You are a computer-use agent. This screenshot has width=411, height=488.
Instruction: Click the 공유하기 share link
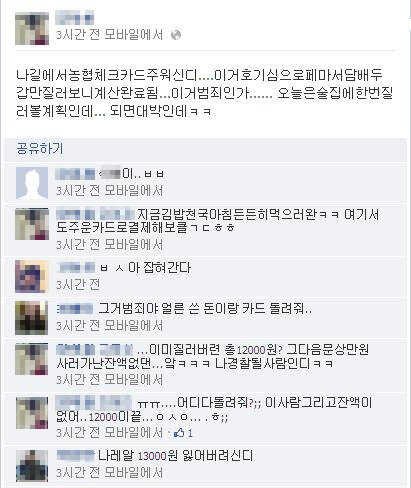(x=39, y=148)
